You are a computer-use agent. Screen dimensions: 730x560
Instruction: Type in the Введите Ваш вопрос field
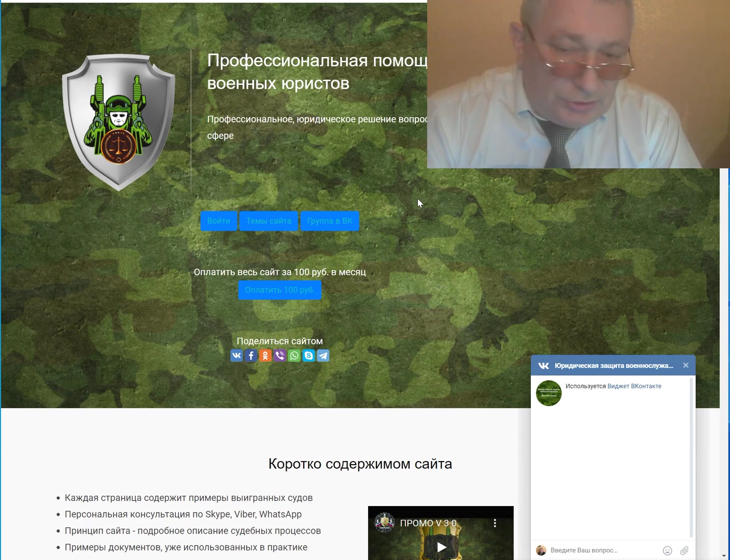click(x=601, y=551)
